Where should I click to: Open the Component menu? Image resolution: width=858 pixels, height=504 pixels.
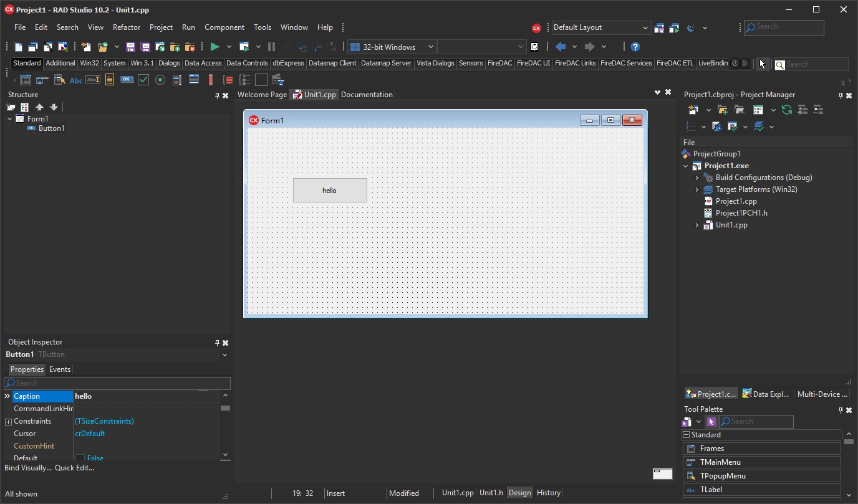(x=224, y=27)
